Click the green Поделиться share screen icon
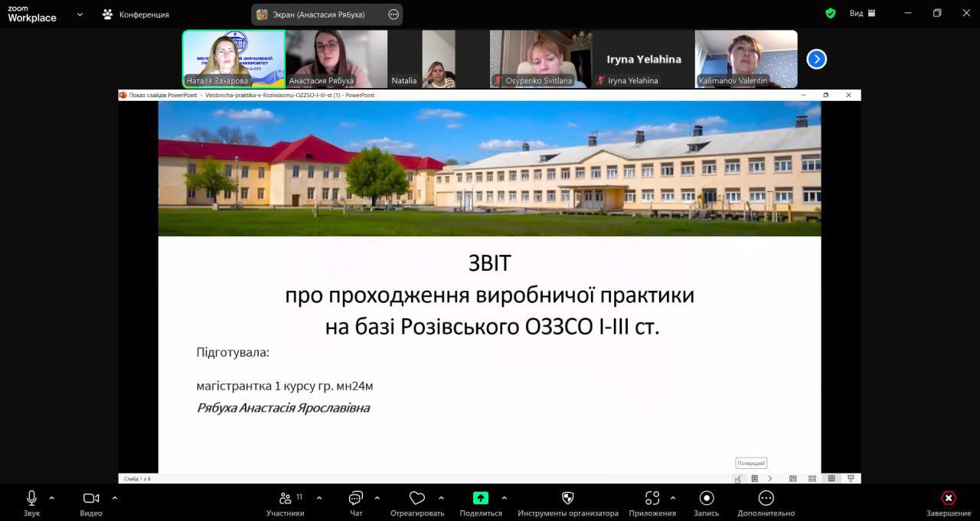Screen dimensions: 980x521 click(x=481, y=498)
